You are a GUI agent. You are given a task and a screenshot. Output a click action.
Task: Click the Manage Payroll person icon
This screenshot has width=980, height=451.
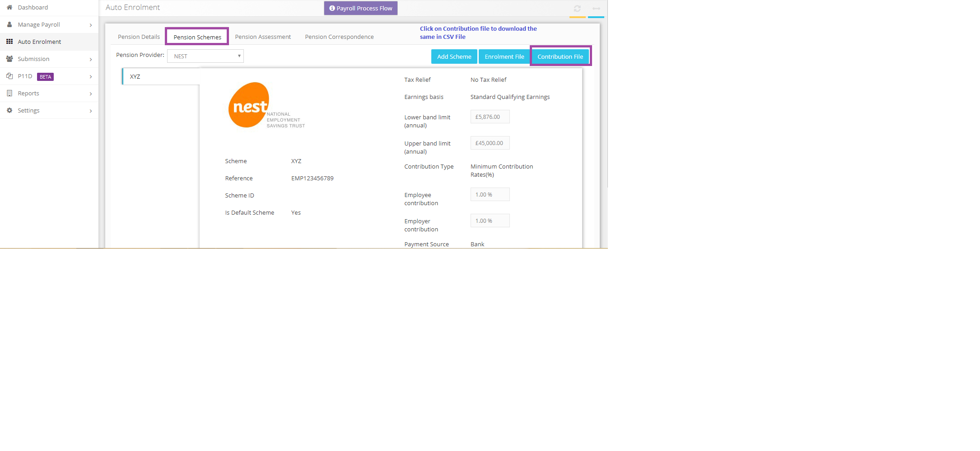click(x=9, y=24)
